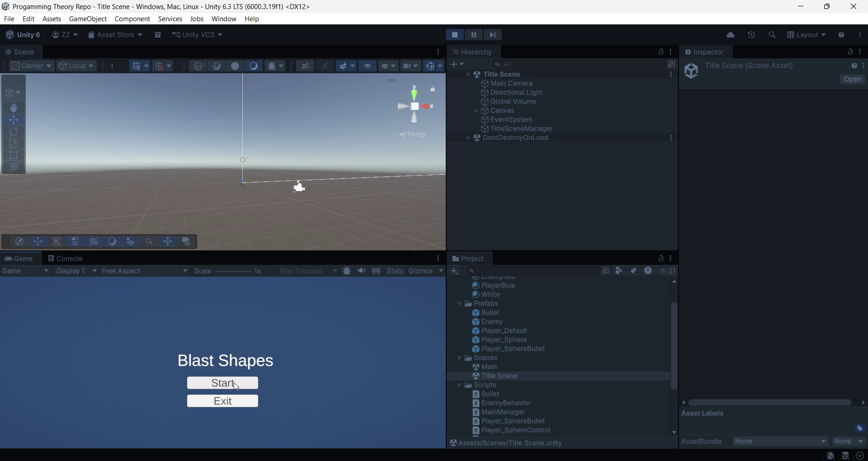Image resolution: width=868 pixels, height=461 pixels.
Task: Pause the running game
Action: pyautogui.click(x=474, y=35)
